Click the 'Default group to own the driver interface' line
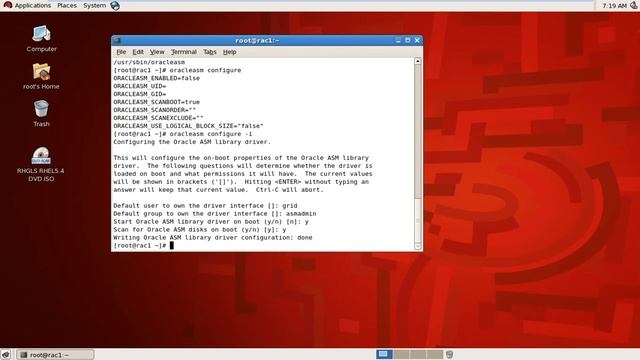 coord(215,213)
